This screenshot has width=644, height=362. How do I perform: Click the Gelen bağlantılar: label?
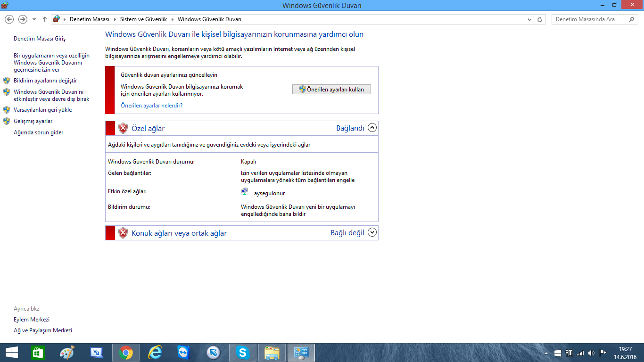pos(130,173)
